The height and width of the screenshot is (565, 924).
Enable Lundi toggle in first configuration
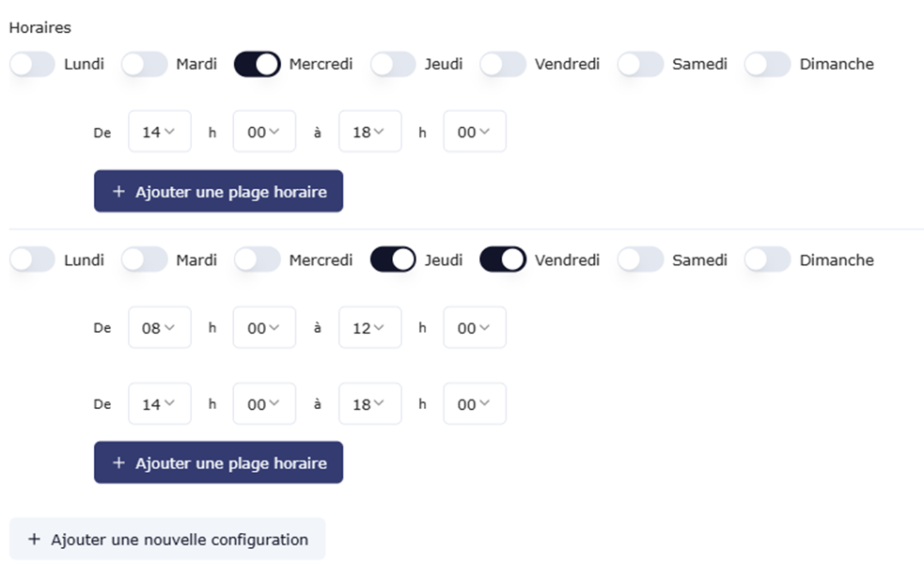point(32,64)
